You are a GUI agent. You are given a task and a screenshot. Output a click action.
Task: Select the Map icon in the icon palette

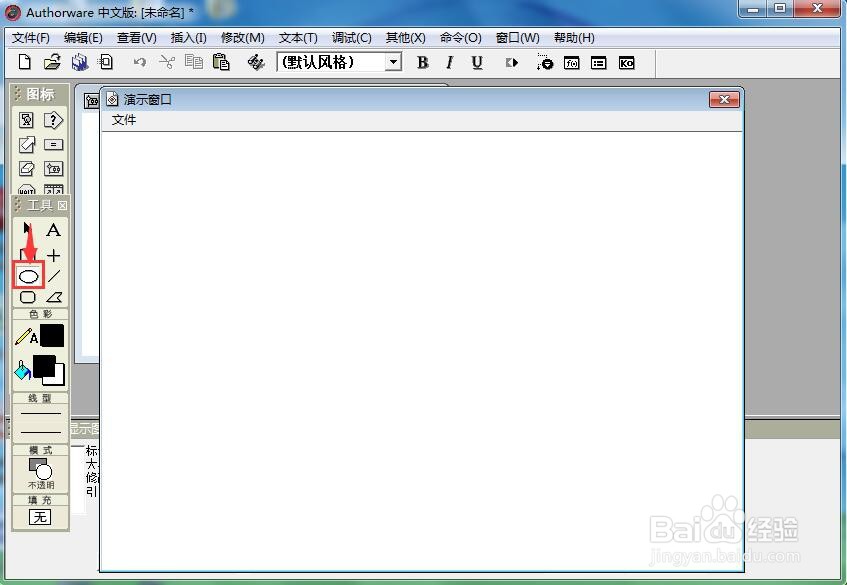coord(53,169)
